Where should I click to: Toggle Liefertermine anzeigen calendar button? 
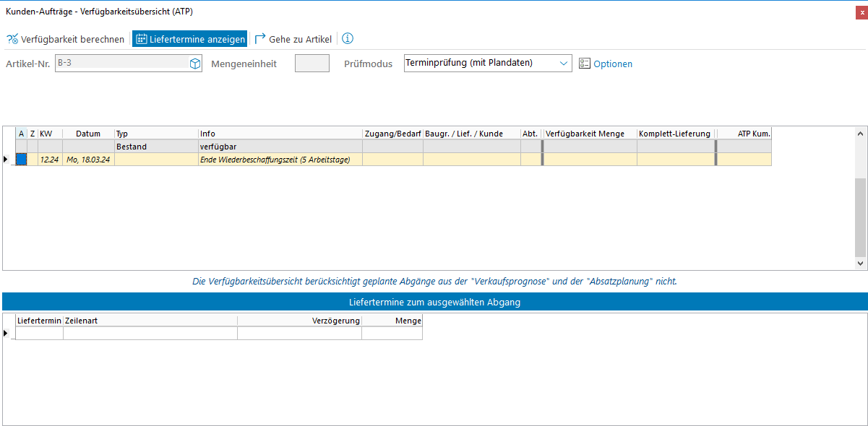(142, 39)
